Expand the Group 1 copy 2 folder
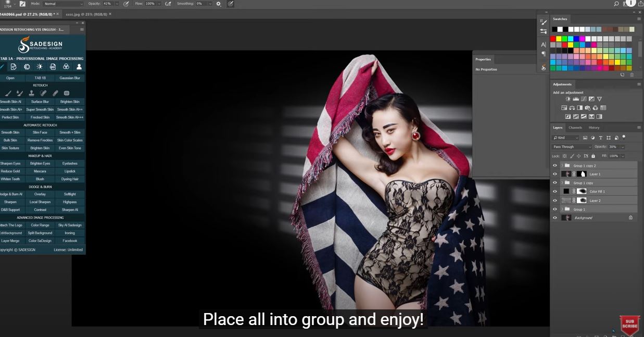Image resolution: width=644 pixels, height=337 pixels. 561,166
